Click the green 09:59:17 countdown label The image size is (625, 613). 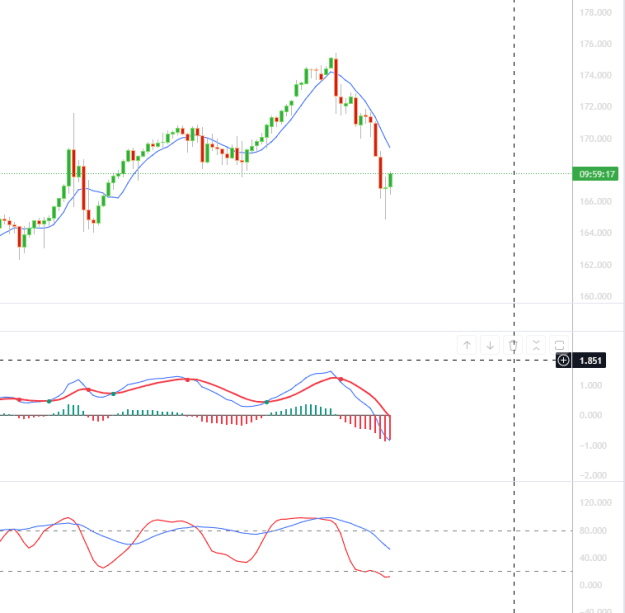[x=596, y=174]
